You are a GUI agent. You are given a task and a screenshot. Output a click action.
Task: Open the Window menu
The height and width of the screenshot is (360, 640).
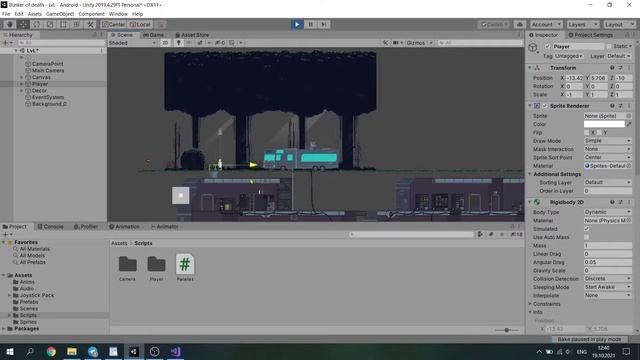[118, 14]
